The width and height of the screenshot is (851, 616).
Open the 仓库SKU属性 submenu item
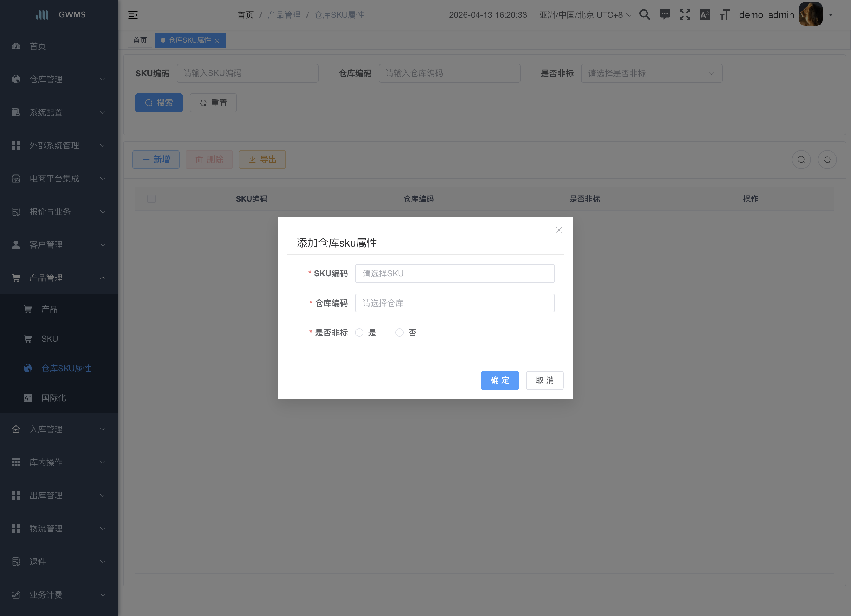[59, 368]
